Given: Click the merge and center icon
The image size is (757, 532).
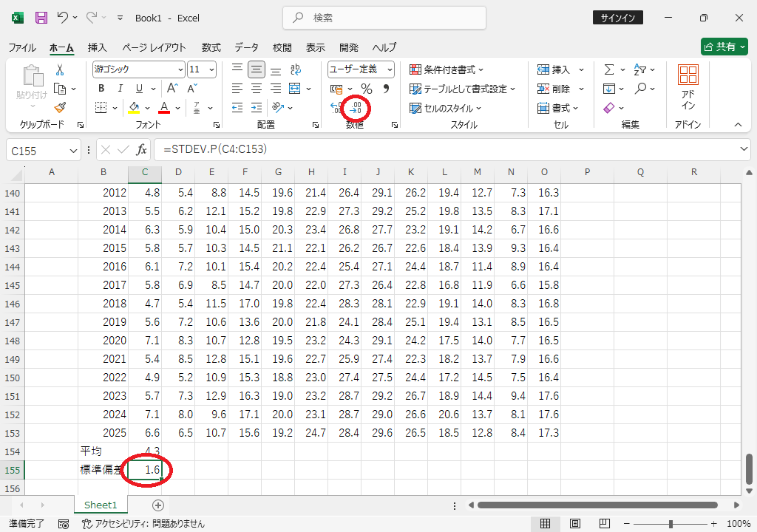Looking at the screenshot, I should pos(294,89).
